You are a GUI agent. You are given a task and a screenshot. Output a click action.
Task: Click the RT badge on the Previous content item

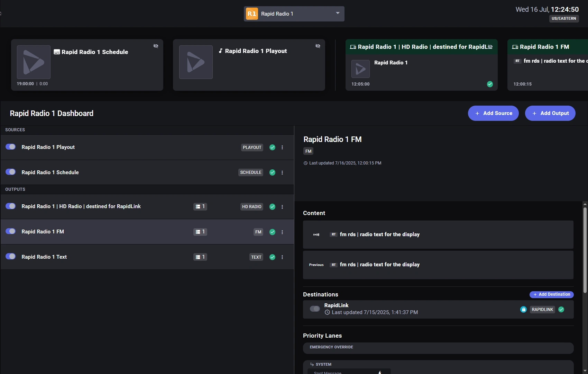[x=333, y=265]
